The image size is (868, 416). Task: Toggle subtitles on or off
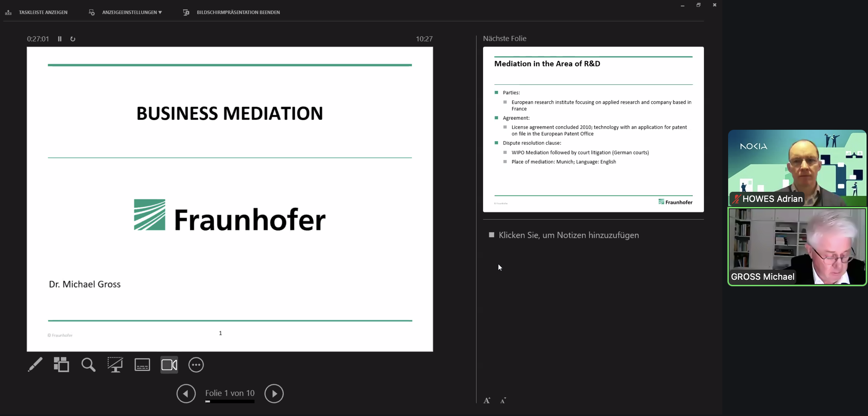pyautogui.click(x=142, y=364)
